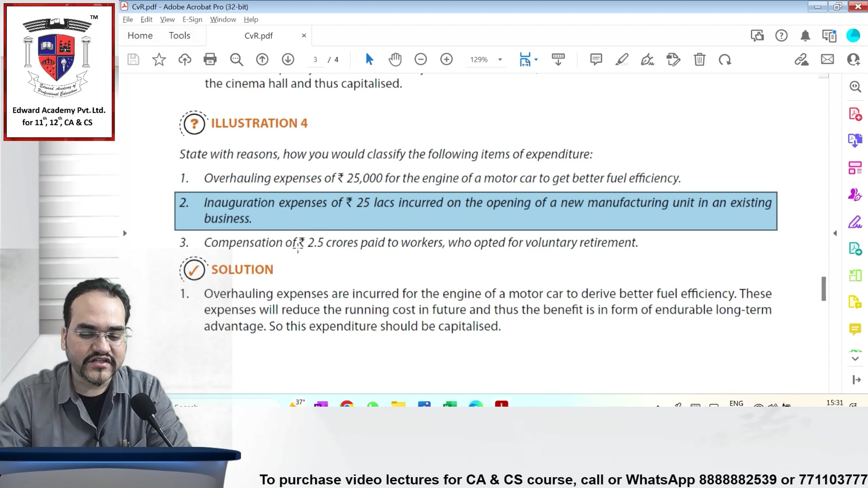868x488 pixels.
Task: Select the Hand tool for panning
Action: point(395,59)
